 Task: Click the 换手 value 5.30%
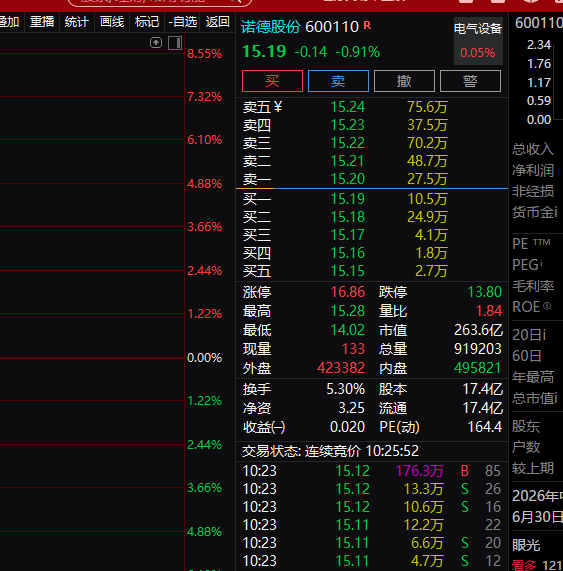point(346,389)
